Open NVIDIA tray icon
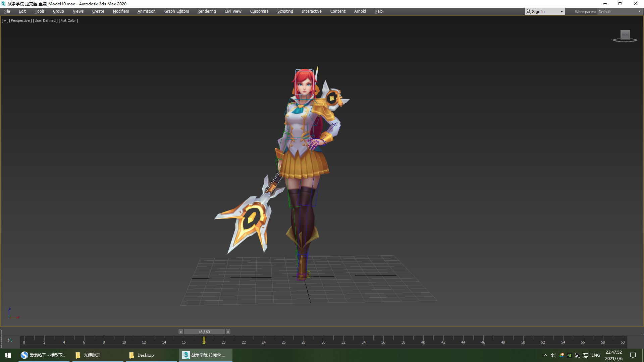The width and height of the screenshot is (644, 362). (x=570, y=355)
